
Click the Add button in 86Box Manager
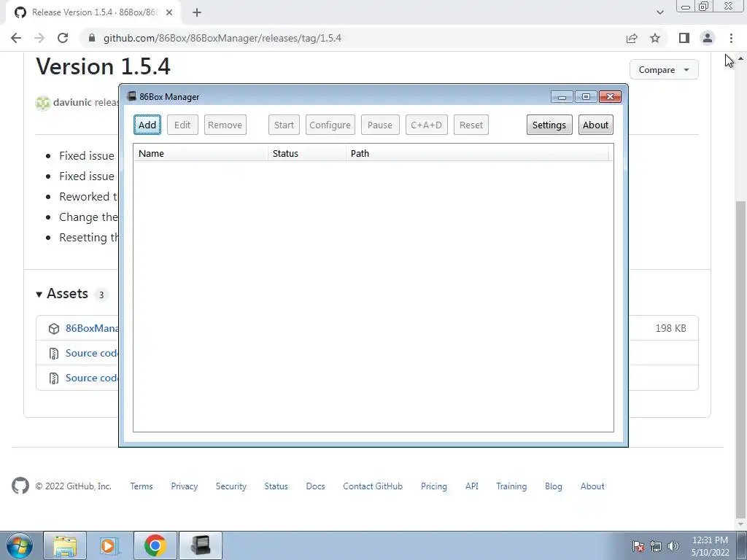point(147,125)
